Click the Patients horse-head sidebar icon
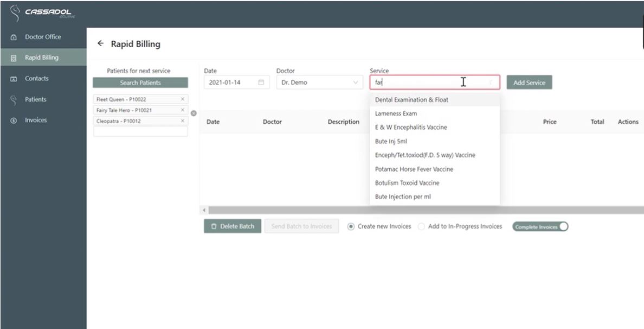Viewport: 644px width, 329px height. [13, 99]
